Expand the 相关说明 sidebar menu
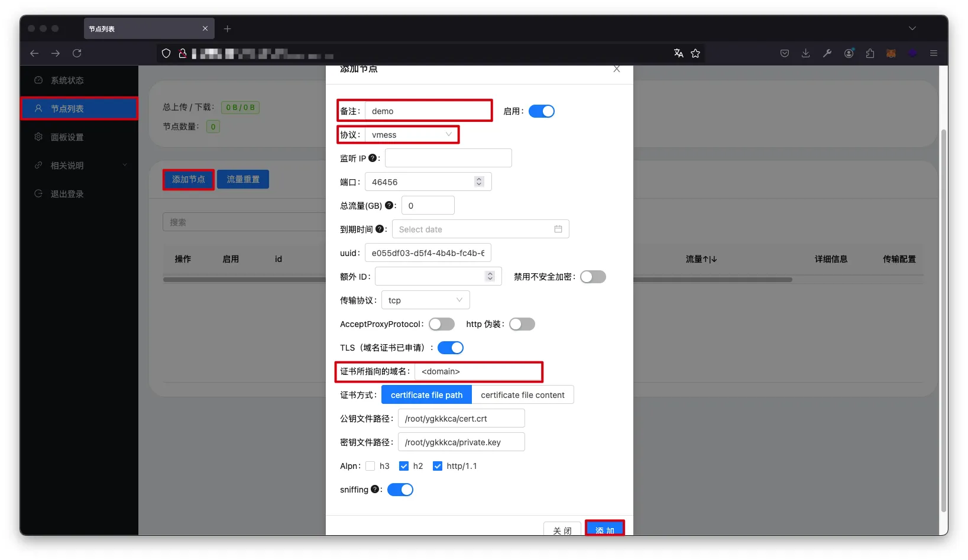968x560 pixels. point(79,166)
